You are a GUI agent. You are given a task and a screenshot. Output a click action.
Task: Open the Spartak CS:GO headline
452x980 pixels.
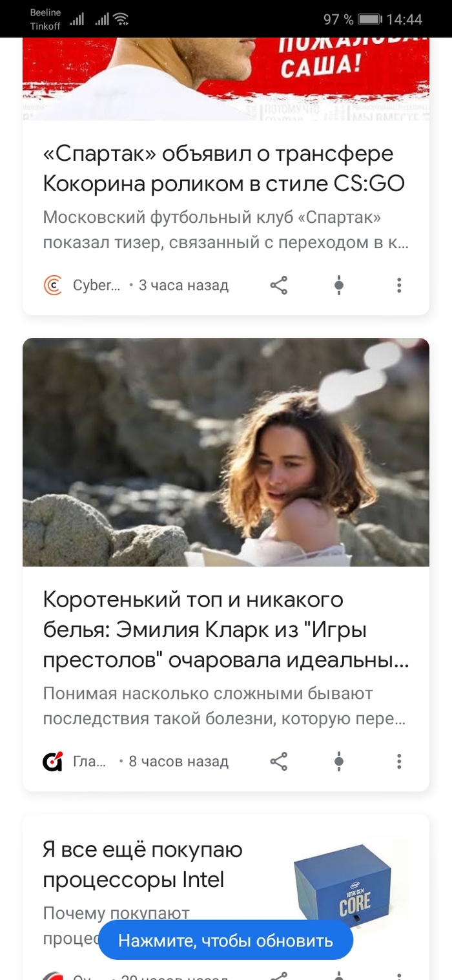(x=223, y=169)
